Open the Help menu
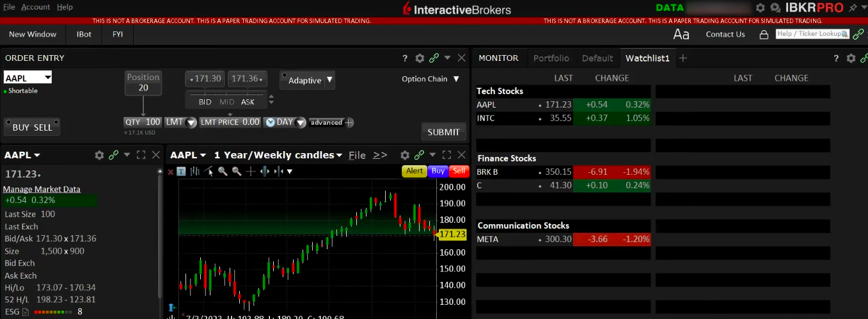868x319 pixels. pyautogui.click(x=65, y=7)
